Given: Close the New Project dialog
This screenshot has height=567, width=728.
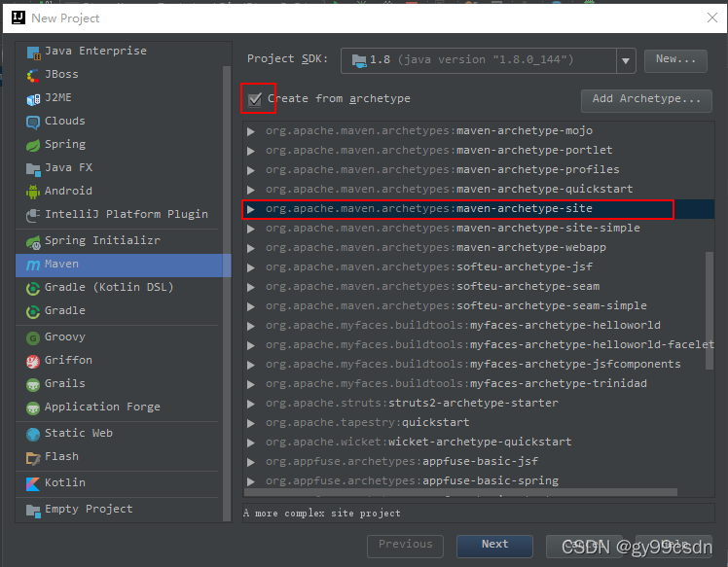Looking at the screenshot, I should point(711,18).
